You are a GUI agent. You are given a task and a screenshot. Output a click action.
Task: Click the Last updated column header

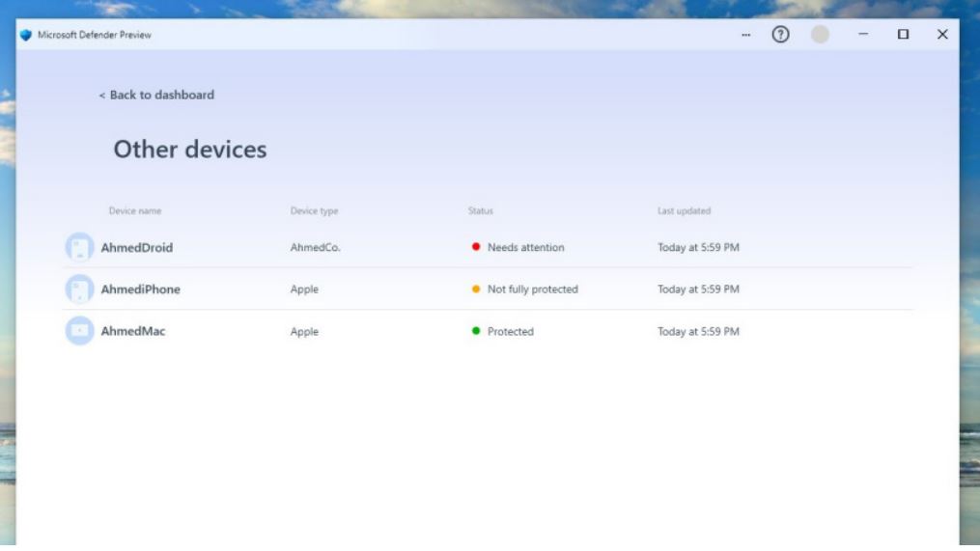coord(684,211)
